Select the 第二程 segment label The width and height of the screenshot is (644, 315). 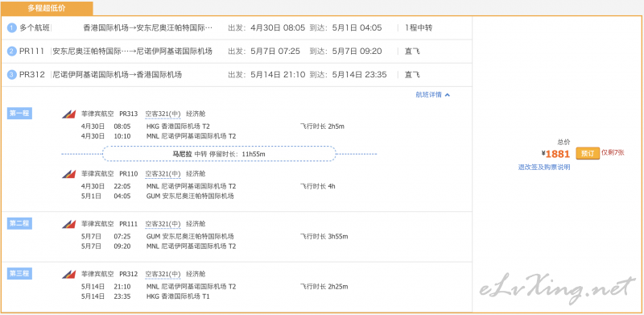(19, 224)
